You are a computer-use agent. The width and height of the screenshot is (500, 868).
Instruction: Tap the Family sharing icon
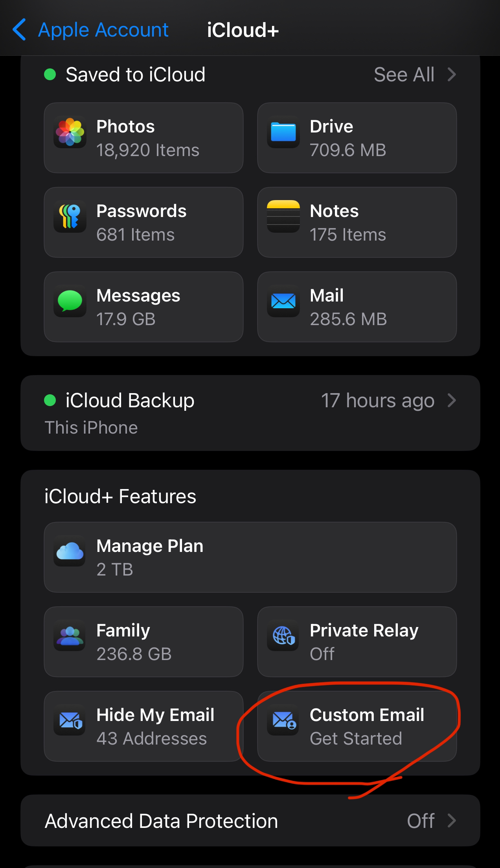pos(70,636)
